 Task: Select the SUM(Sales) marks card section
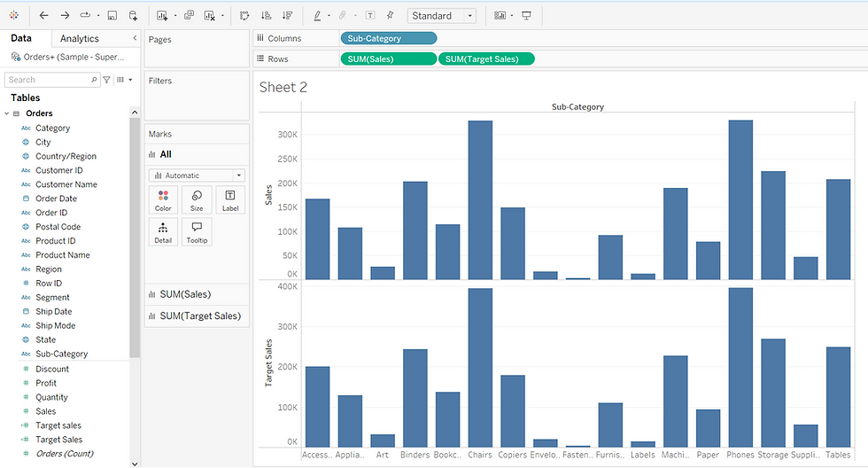click(x=197, y=294)
